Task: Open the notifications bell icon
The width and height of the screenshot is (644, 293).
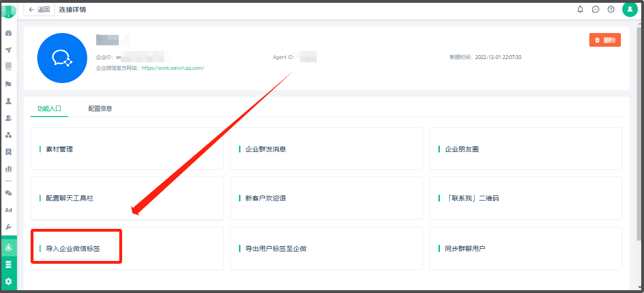Action: 580,9
